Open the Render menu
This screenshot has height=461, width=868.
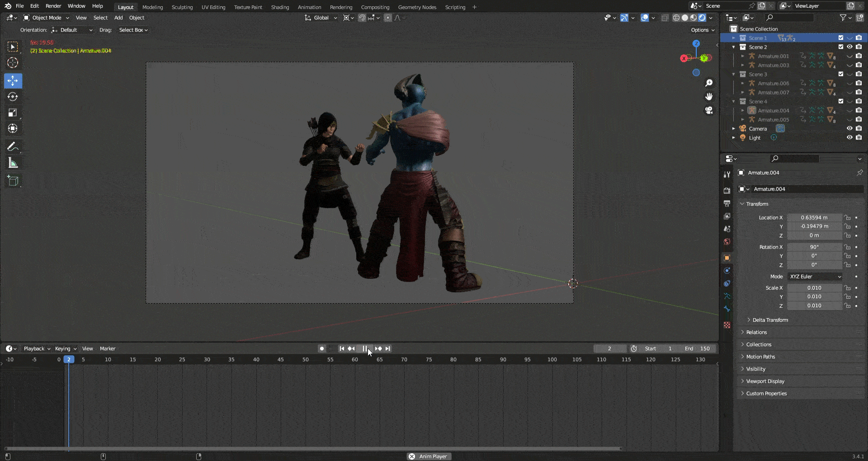(53, 6)
